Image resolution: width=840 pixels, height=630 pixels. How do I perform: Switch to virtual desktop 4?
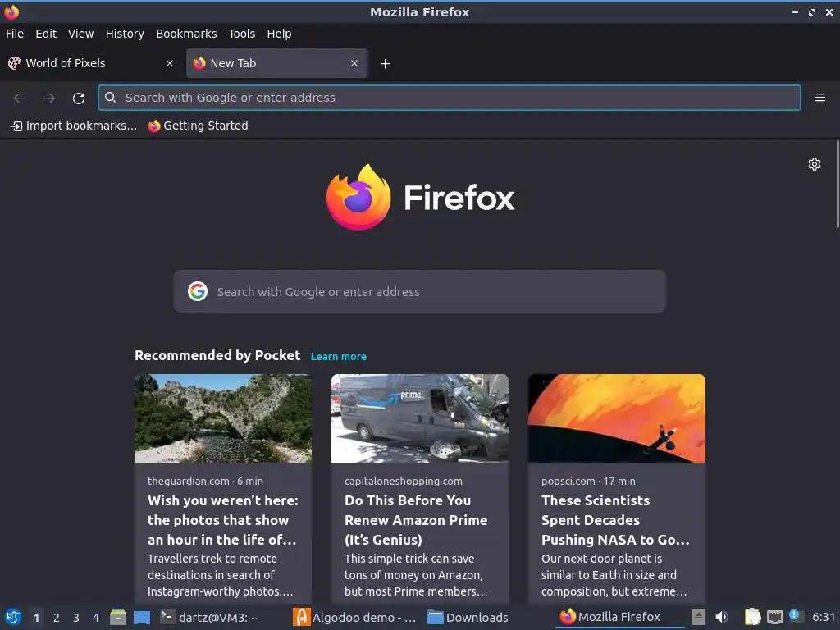coord(96,618)
